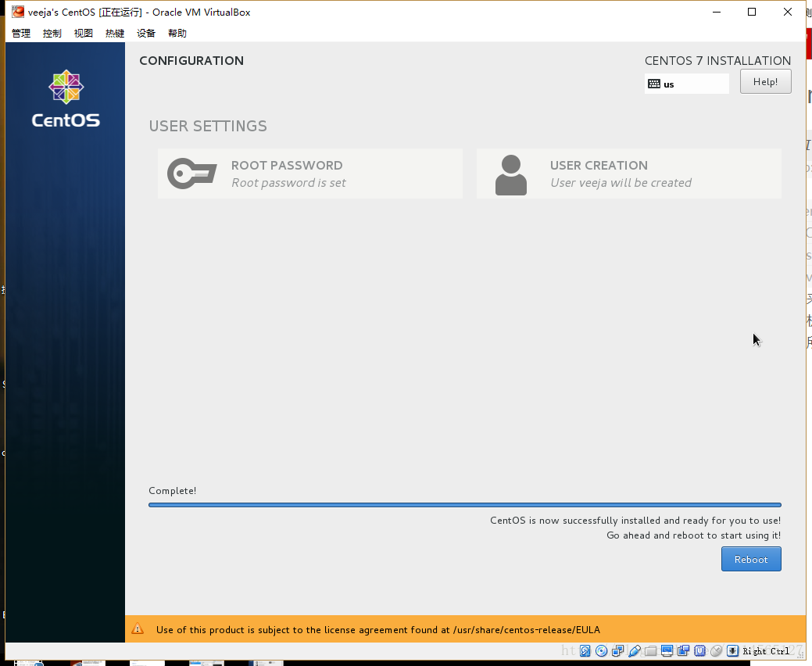812x666 pixels.
Task: Click the CONFIGURATION heading
Action: (x=191, y=61)
